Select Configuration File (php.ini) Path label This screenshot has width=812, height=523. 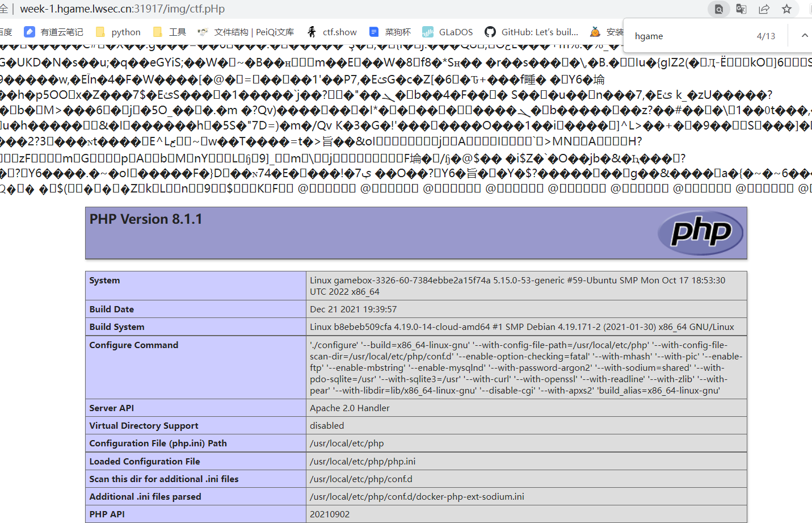click(x=158, y=443)
